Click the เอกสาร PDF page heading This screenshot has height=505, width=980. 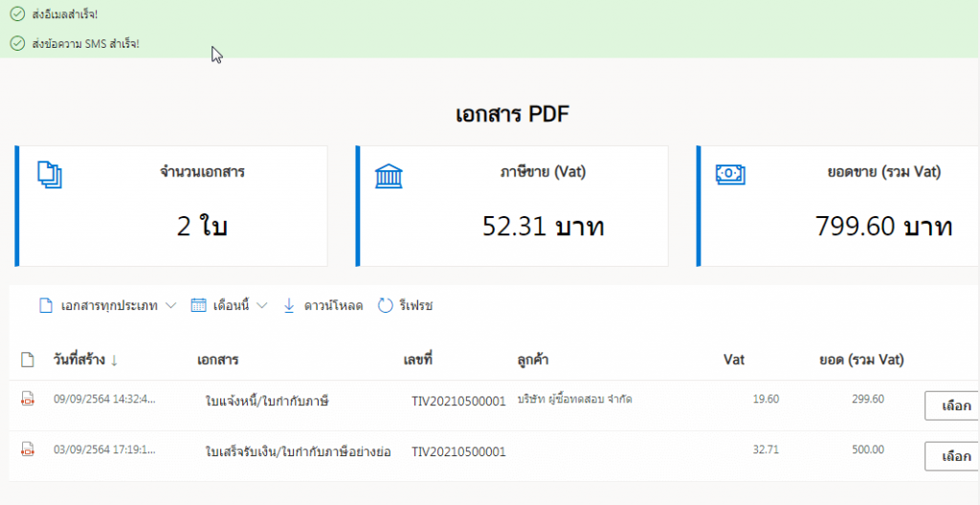pos(513,115)
